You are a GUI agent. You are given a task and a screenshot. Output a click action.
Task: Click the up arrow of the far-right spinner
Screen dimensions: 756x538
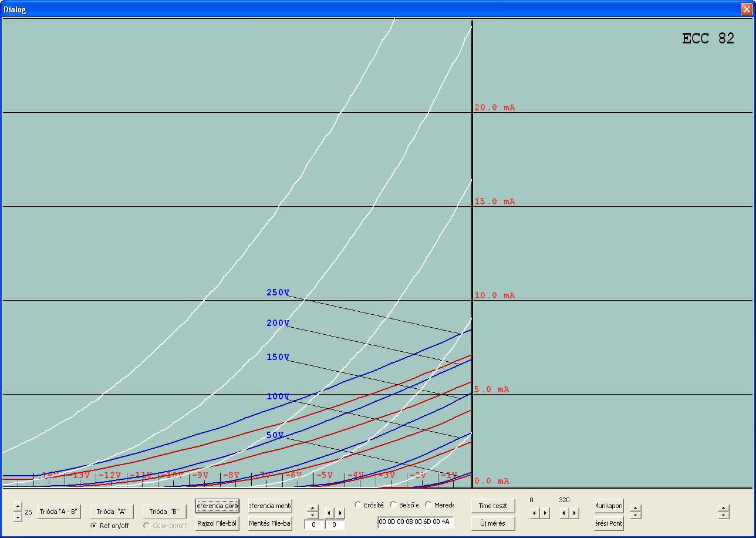coord(723,508)
